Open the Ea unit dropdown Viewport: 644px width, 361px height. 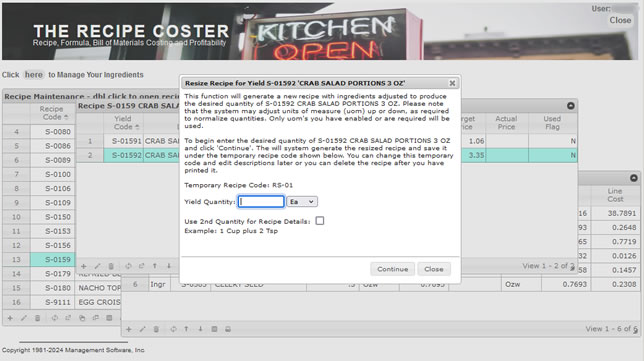(x=302, y=202)
